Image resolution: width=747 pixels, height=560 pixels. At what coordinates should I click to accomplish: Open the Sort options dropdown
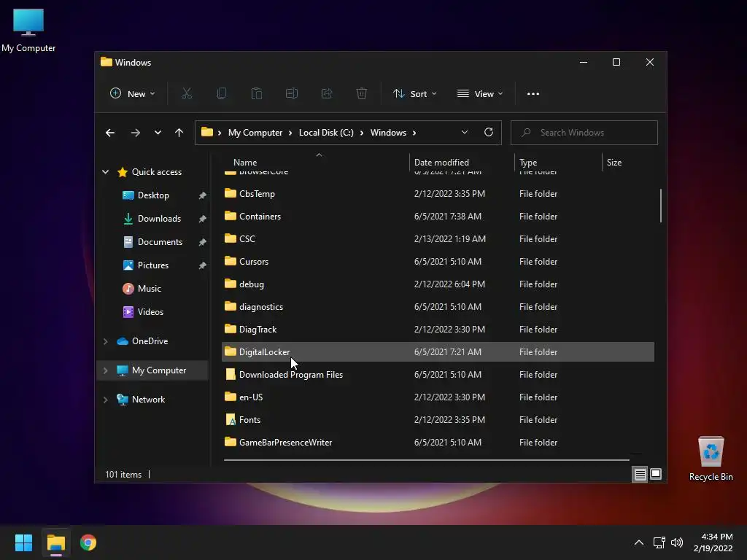click(x=414, y=94)
